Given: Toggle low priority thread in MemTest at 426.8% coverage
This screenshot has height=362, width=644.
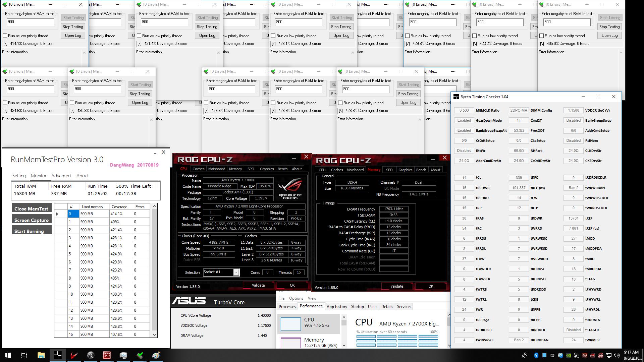Looking at the screenshot, I should coord(340,103).
